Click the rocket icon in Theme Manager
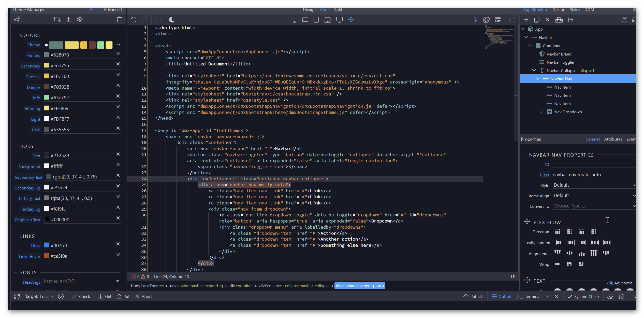Viewport: 644px width, 318px height. pos(17,19)
